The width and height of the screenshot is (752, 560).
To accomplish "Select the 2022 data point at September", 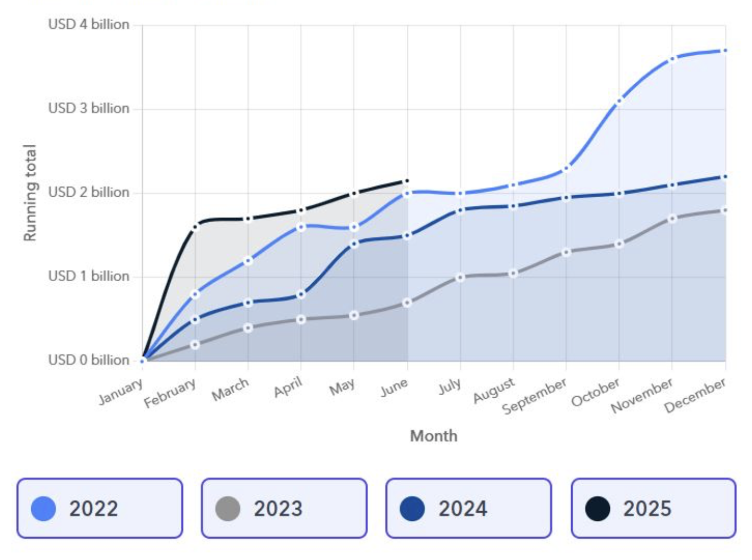I will point(566,169).
